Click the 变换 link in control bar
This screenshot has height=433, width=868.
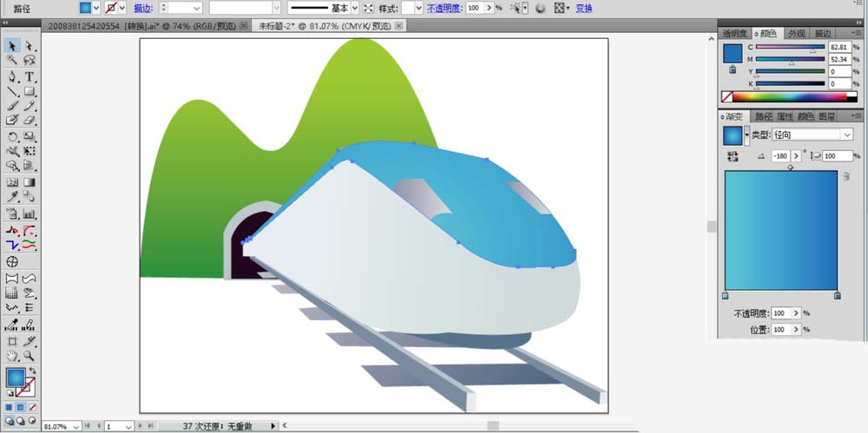584,9
